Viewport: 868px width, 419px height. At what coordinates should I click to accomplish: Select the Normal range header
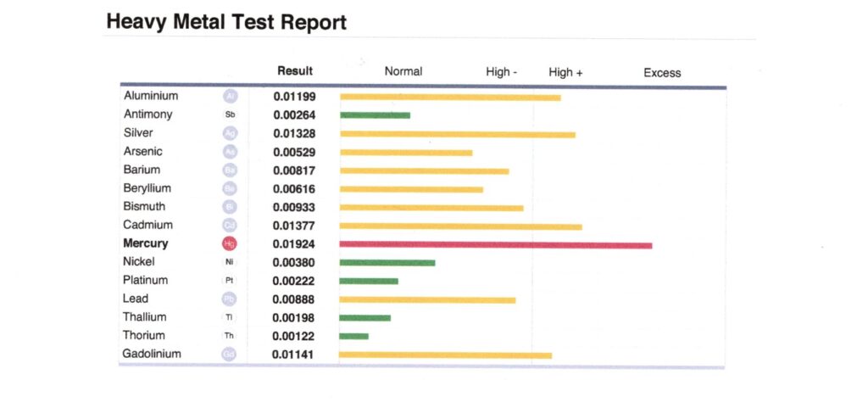(403, 72)
